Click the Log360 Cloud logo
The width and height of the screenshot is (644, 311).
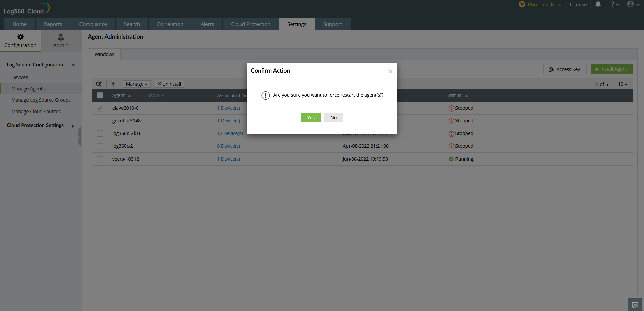(26, 9)
